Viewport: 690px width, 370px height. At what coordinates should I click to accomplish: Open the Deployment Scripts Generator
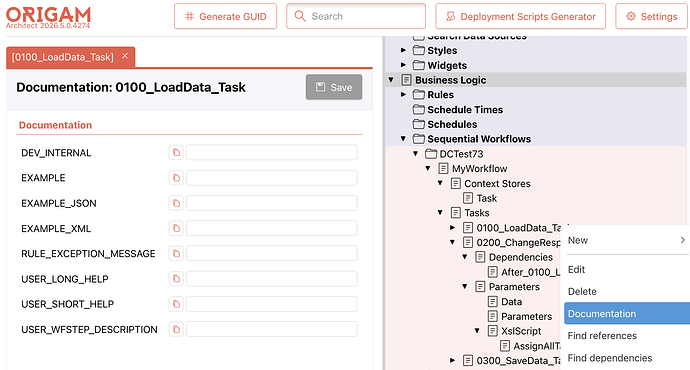point(521,16)
